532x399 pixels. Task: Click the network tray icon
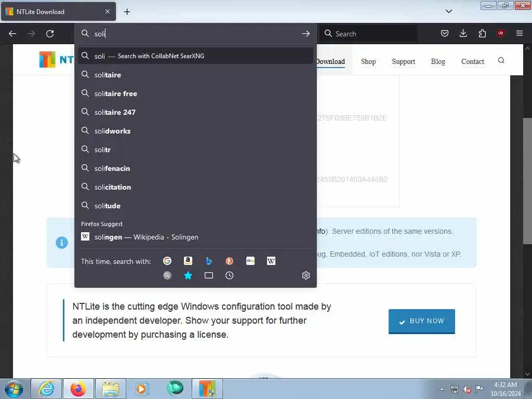pos(454,390)
